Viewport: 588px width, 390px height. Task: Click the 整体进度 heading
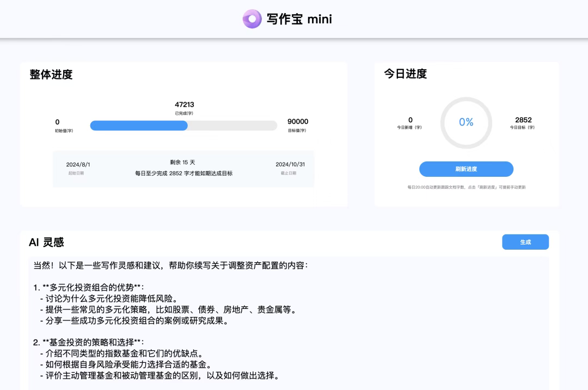pos(51,75)
